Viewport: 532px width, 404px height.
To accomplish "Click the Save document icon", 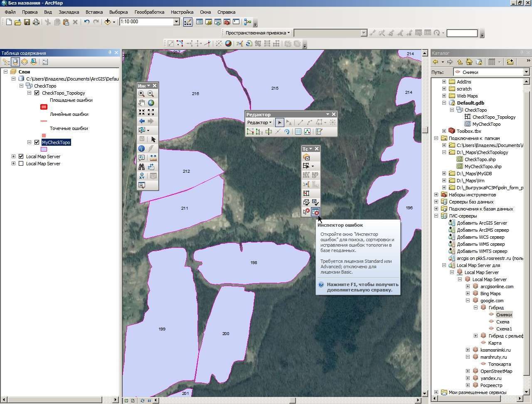I will point(27,22).
